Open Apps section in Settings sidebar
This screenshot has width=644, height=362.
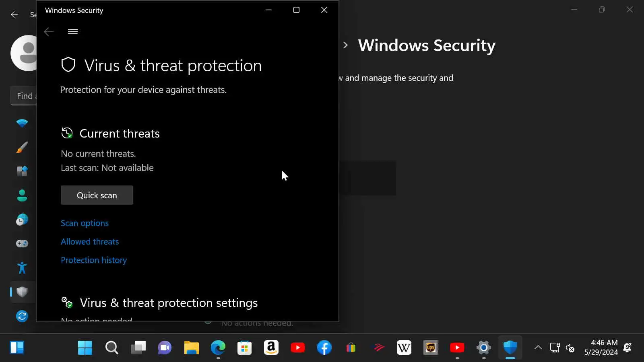22,171
